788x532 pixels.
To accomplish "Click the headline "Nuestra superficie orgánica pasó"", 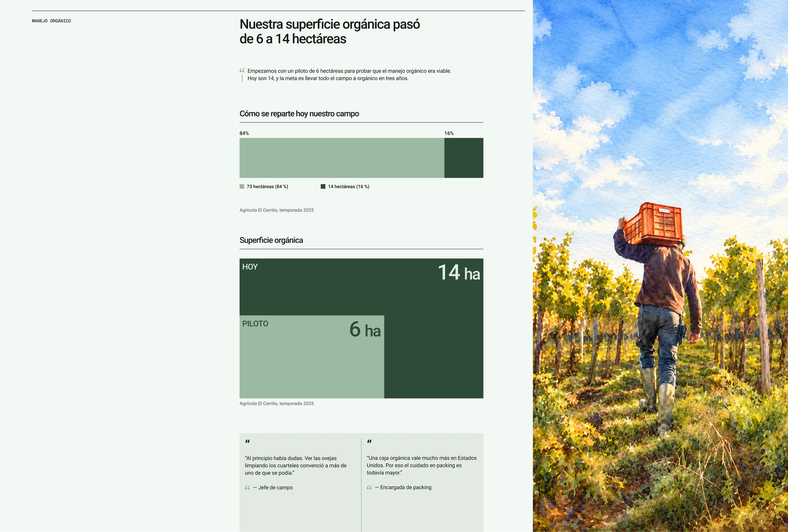I will [x=330, y=24].
